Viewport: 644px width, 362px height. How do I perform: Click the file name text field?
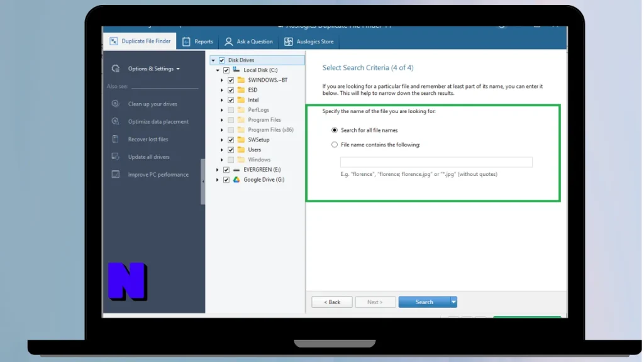pyautogui.click(x=436, y=162)
